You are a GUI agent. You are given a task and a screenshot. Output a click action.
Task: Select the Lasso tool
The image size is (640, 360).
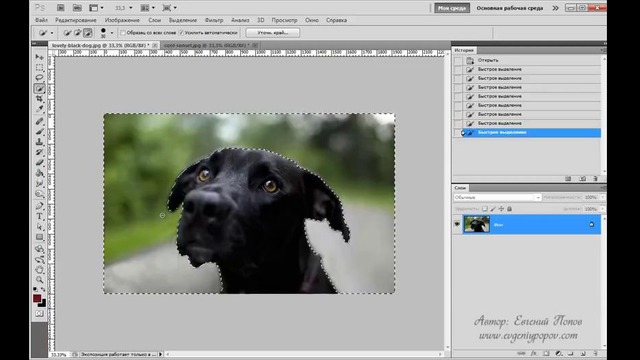pyautogui.click(x=39, y=78)
